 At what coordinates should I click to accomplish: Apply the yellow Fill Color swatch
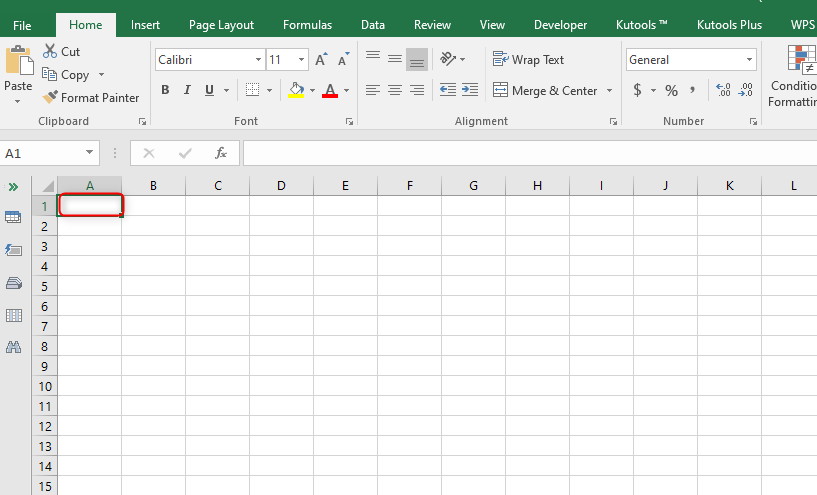pyautogui.click(x=296, y=90)
